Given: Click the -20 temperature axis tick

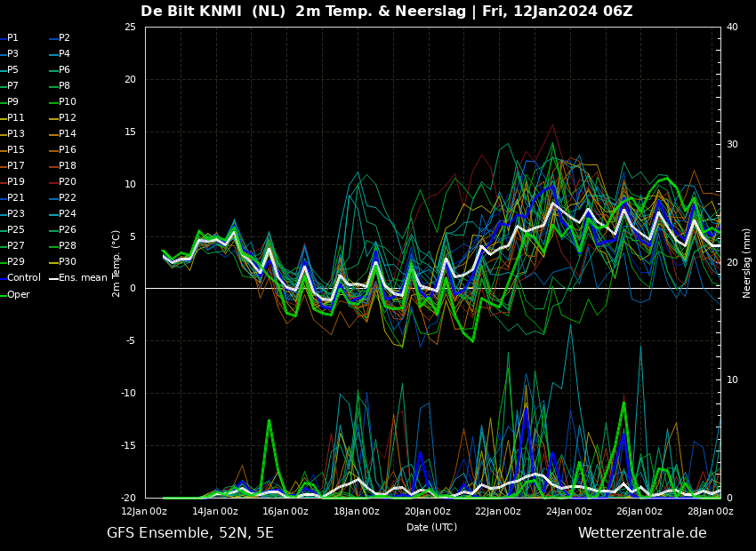Looking at the screenshot, I should (129, 498).
